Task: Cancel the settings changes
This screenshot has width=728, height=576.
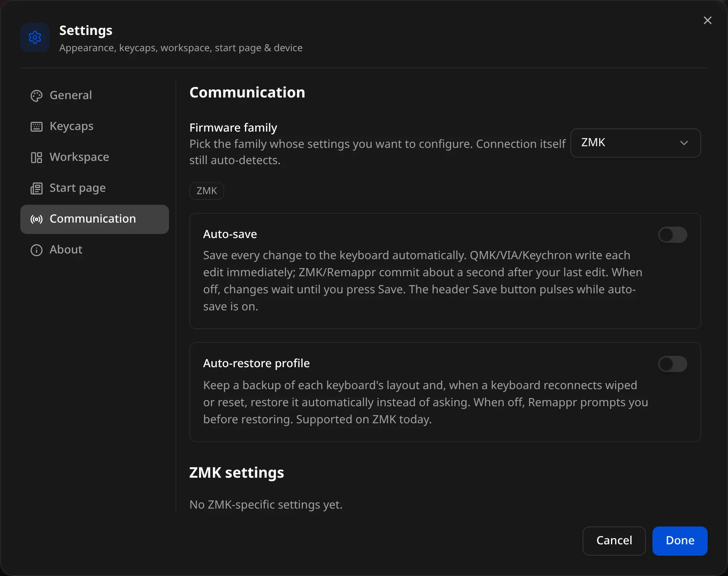Action: coord(614,541)
